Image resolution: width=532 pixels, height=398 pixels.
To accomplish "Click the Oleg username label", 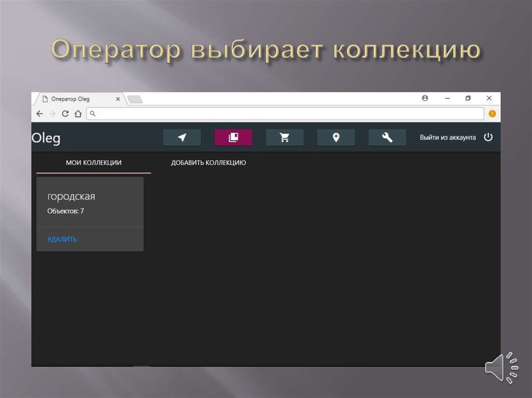I will point(46,138).
